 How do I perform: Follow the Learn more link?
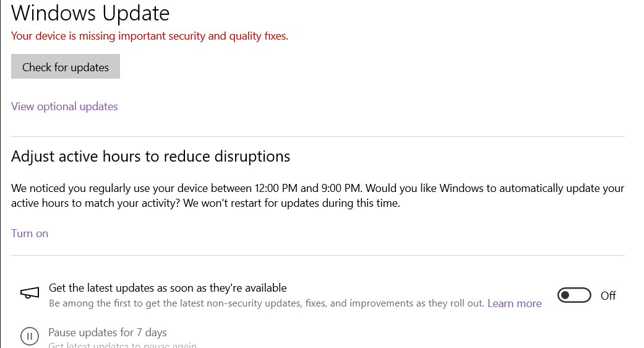514,303
